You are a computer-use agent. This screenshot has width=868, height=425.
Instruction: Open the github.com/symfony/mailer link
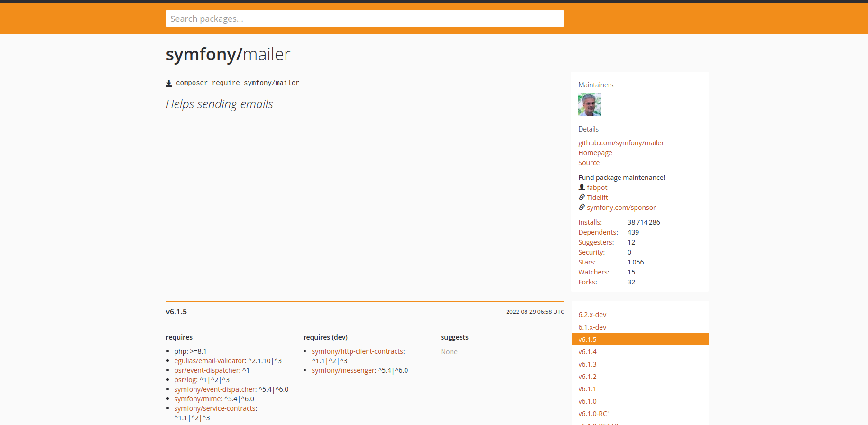tap(621, 143)
